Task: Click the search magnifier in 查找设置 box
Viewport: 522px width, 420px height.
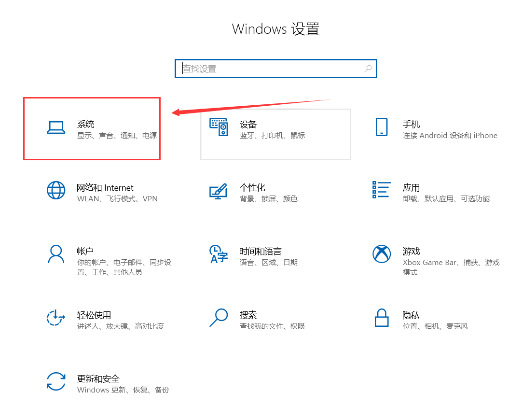Action: pyautogui.click(x=368, y=69)
